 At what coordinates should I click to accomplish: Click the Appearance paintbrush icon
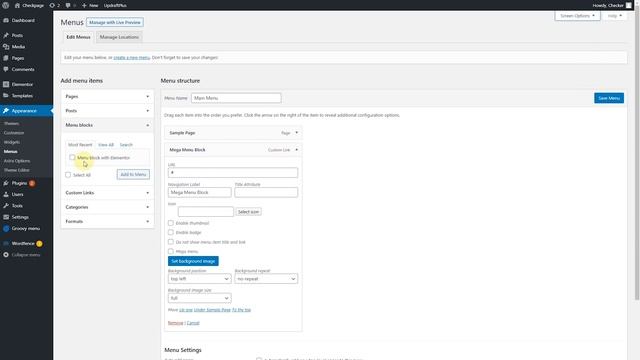[6, 111]
